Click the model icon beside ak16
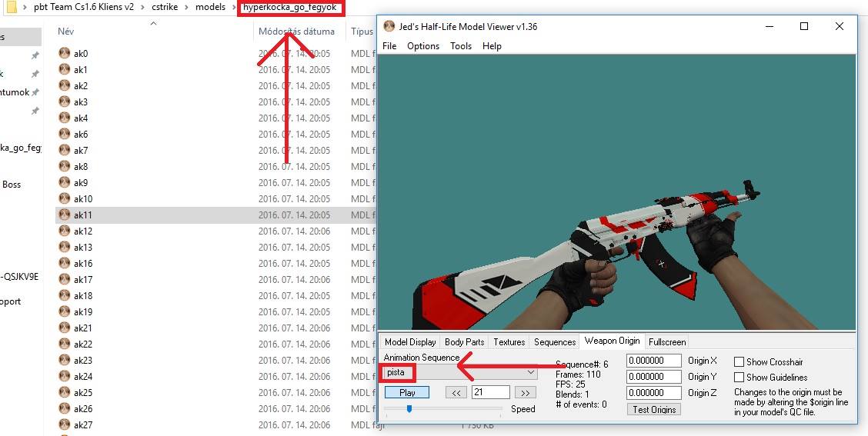 64,263
